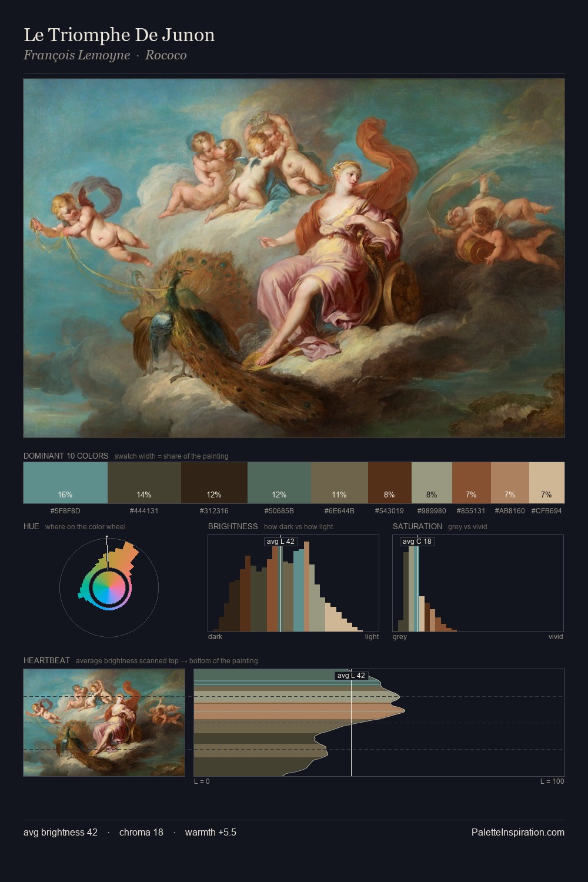The image size is (588, 882).
Task: Select the #543019 brown swatch
Action: click(389, 483)
